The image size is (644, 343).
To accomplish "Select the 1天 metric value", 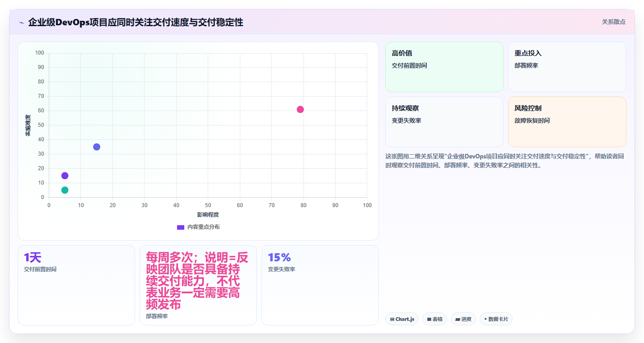I will pos(33,258).
